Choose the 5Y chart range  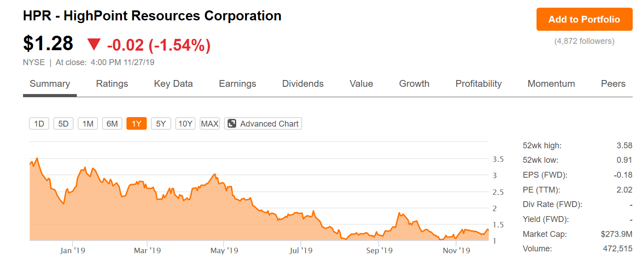(161, 123)
